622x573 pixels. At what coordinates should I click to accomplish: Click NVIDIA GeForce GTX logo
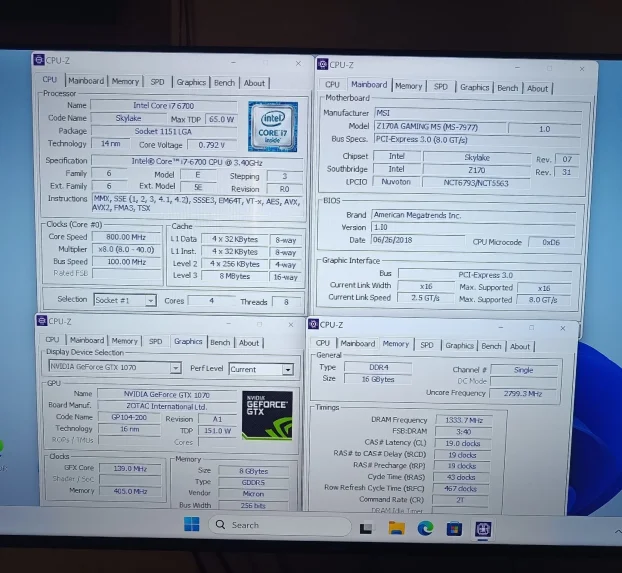click(267, 415)
